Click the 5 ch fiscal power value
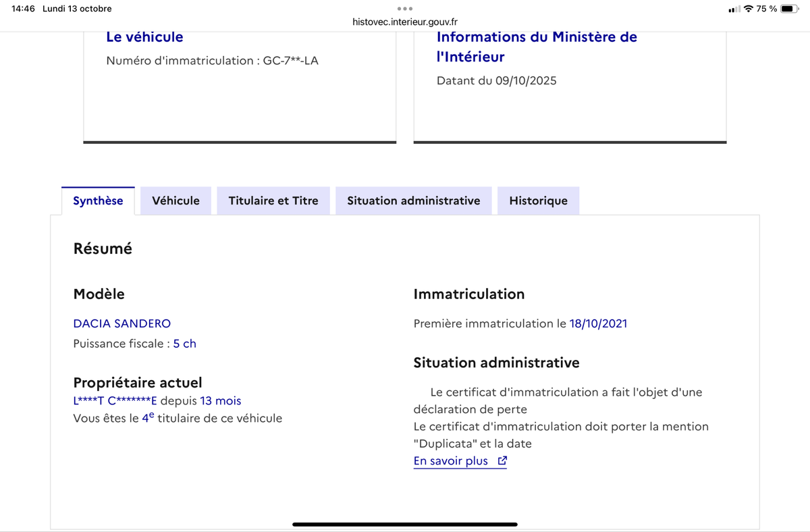Screen dimensions: 810x532 pos(184,344)
